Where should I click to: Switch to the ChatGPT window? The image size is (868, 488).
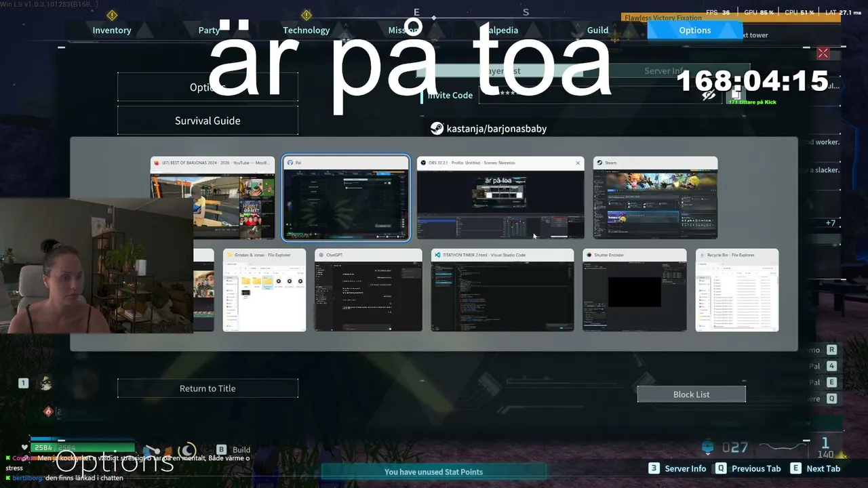368,290
